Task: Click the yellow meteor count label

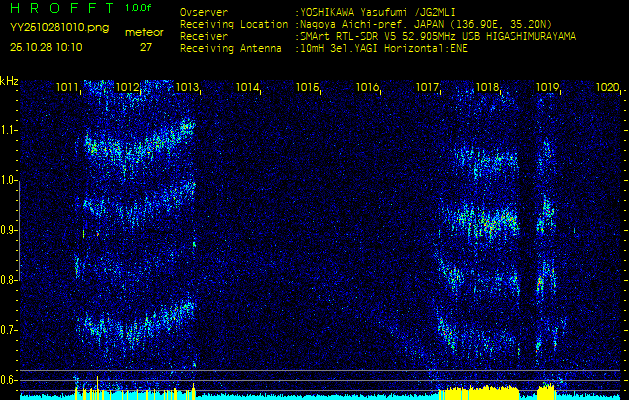Action: click(x=145, y=32)
